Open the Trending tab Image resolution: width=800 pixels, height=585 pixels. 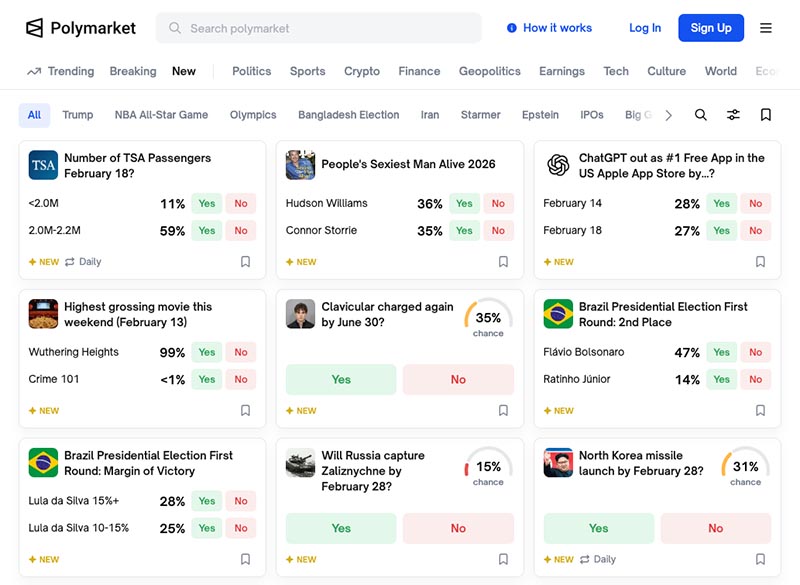(x=61, y=71)
